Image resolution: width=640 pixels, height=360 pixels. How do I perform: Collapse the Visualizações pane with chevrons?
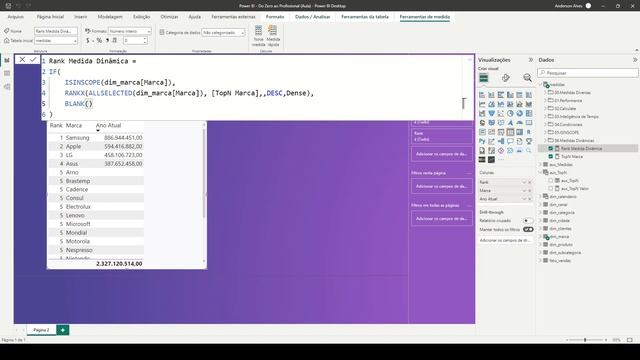pos(531,60)
